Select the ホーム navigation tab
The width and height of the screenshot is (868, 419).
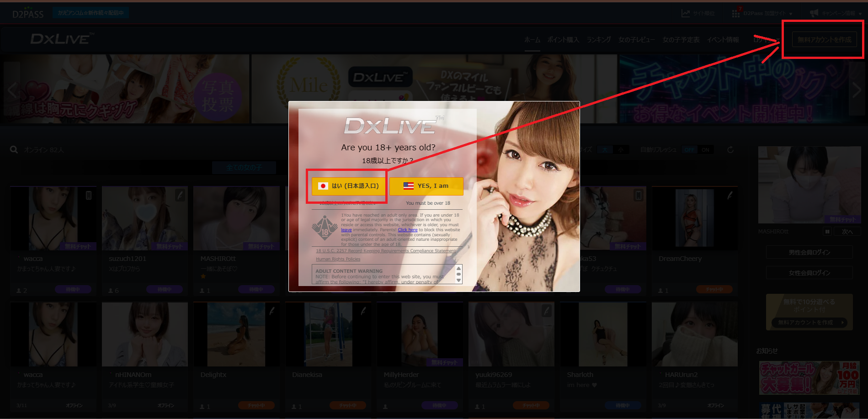pyautogui.click(x=532, y=40)
